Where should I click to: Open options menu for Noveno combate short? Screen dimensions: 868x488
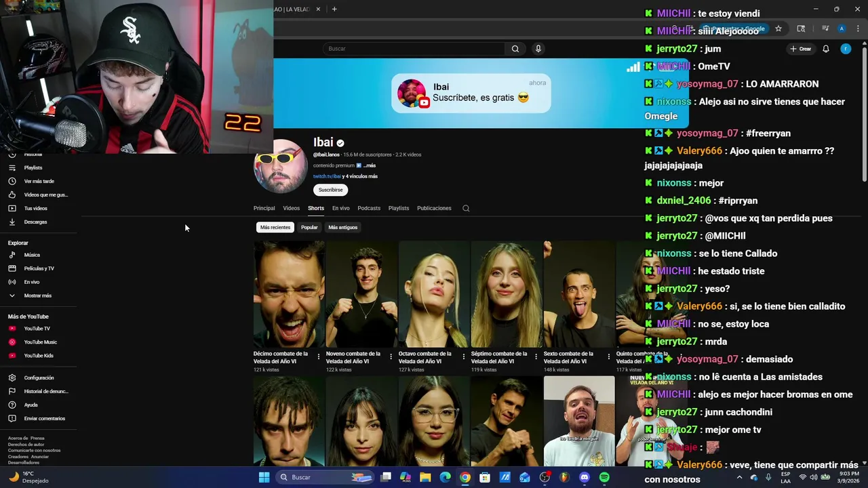pyautogui.click(x=391, y=356)
